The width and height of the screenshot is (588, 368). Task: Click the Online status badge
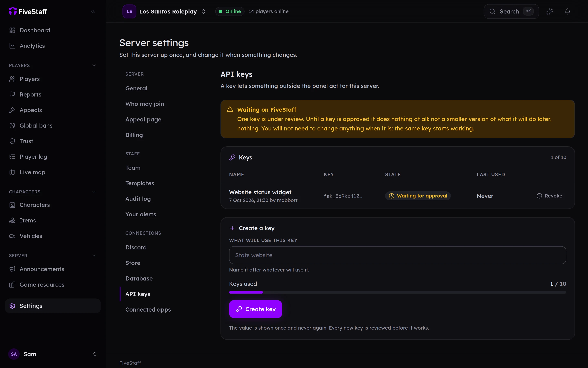pos(230,11)
